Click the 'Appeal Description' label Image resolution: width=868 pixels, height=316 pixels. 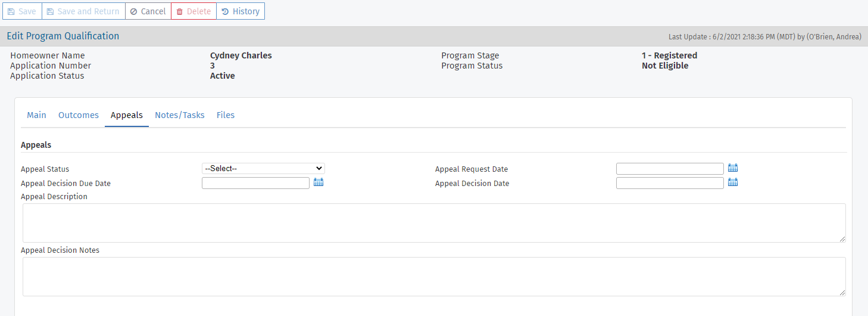[x=54, y=197]
